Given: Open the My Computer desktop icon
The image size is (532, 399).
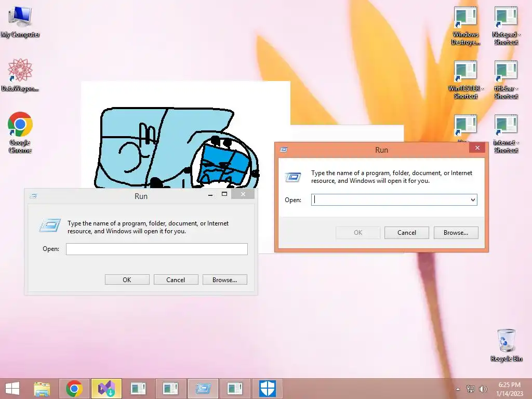Looking at the screenshot, I should (x=20, y=22).
